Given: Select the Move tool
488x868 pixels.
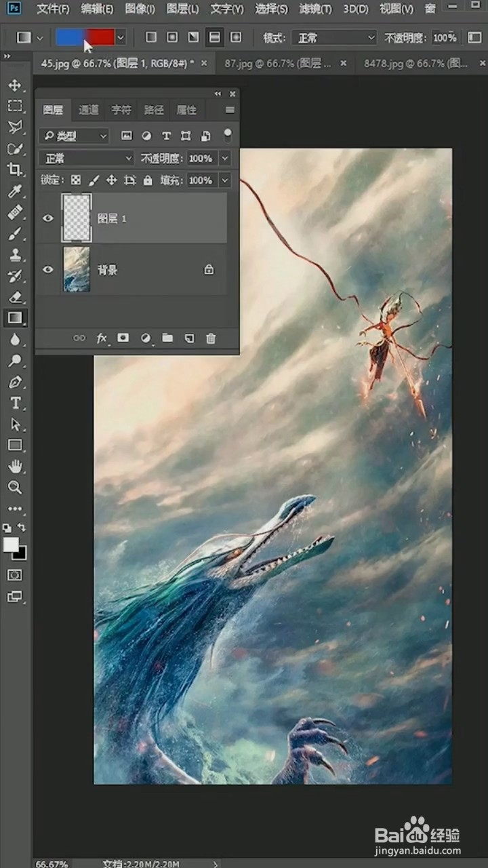Looking at the screenshot, I should coord(15,85).
